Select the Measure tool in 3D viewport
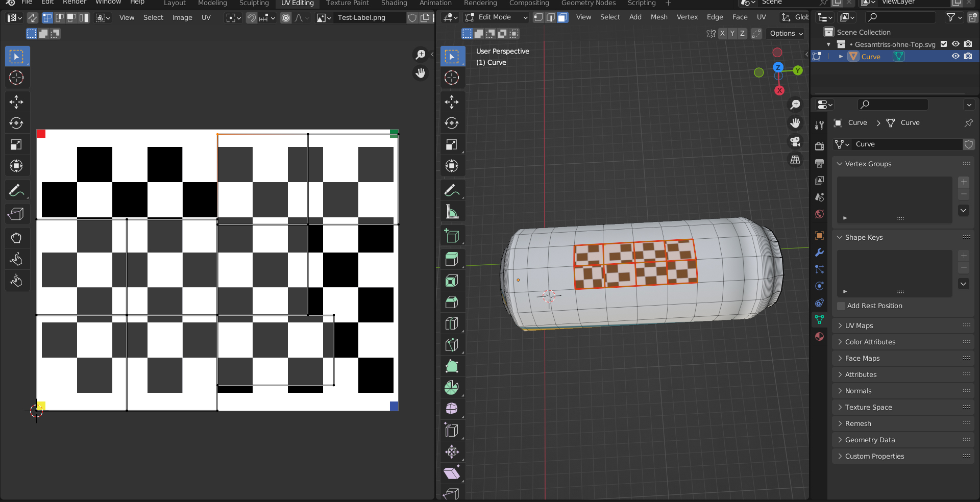The image size is (980, 502). 452,211
